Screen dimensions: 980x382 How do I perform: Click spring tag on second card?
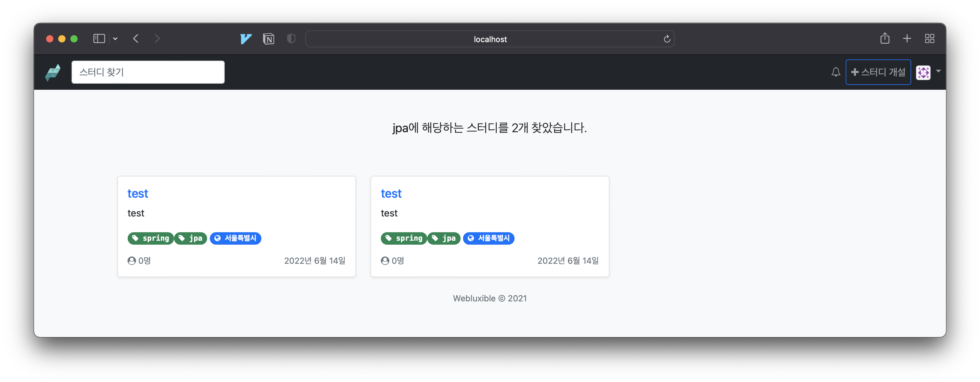[404, 238]
